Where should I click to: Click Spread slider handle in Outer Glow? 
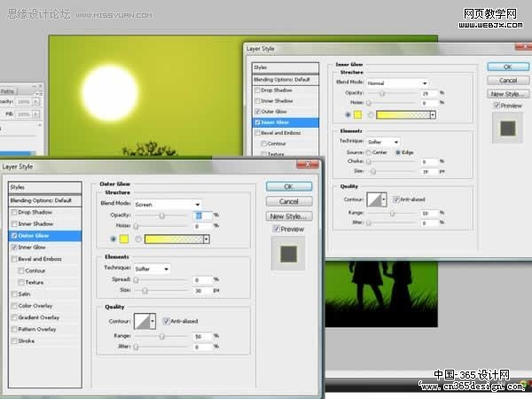tap(136, 280)
